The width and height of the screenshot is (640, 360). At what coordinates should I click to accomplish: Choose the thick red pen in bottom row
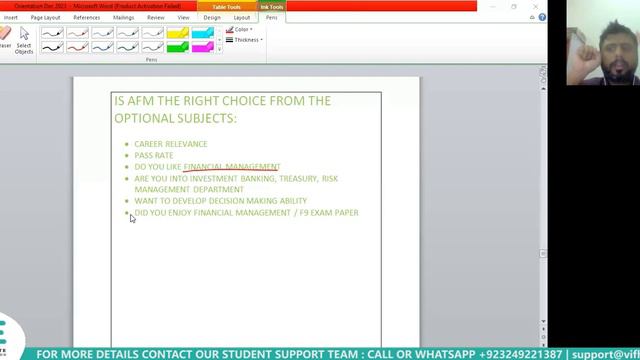click(78, 47)
